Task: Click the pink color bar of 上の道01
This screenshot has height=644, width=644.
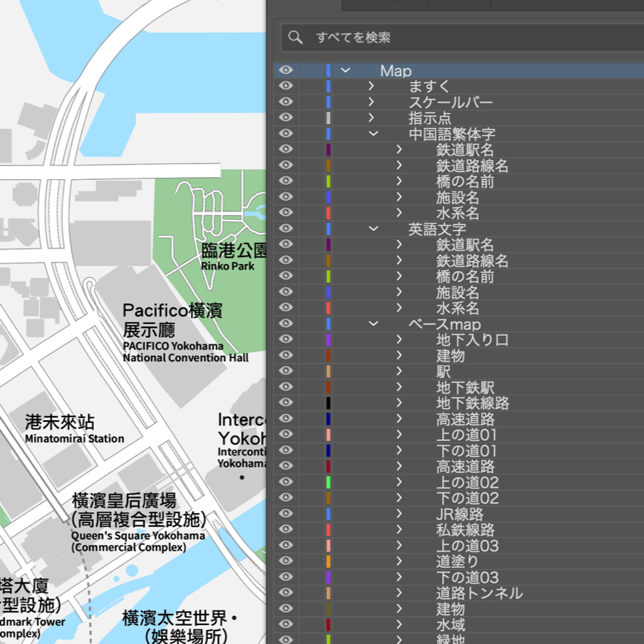Action: (328, 435)
